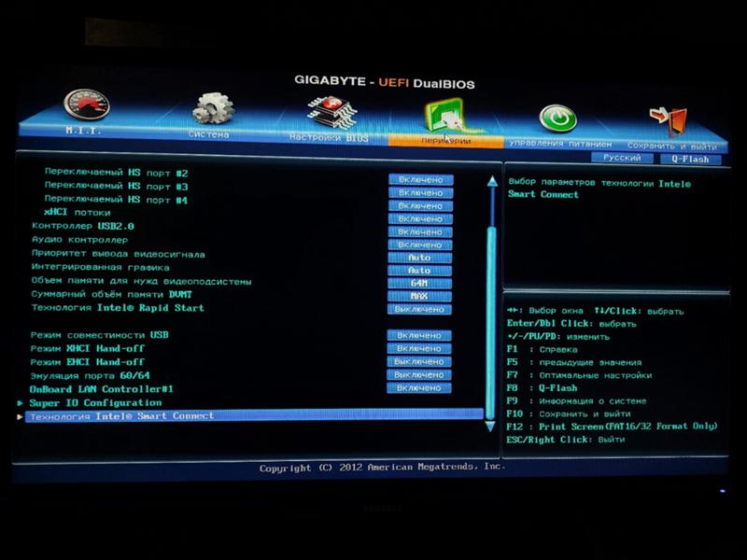Toggle the Переключаемый HS порт #2 value
This screenshot has height=560, width=747.
coord(421,179)
